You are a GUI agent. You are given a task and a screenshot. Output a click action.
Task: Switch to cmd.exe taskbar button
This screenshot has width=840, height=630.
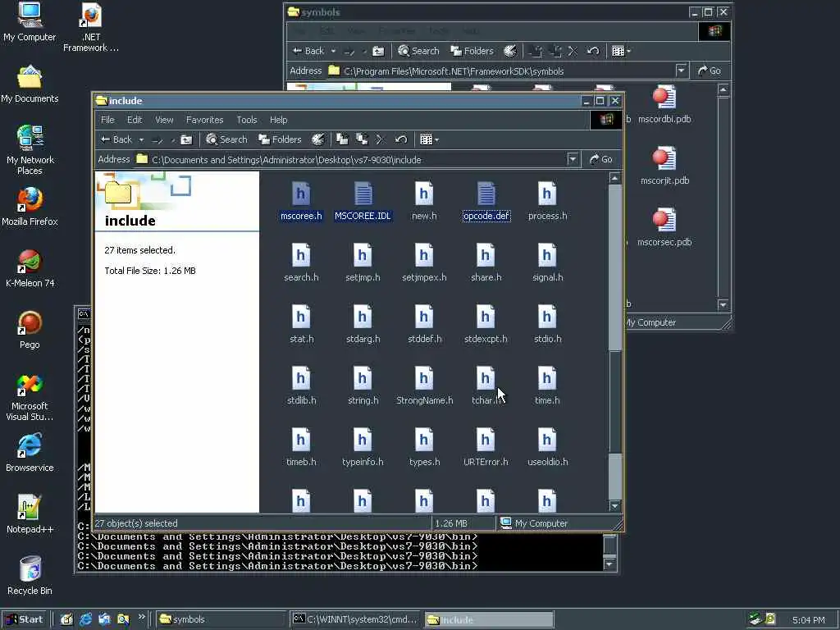pyautogui.click(x=356, y=619)
